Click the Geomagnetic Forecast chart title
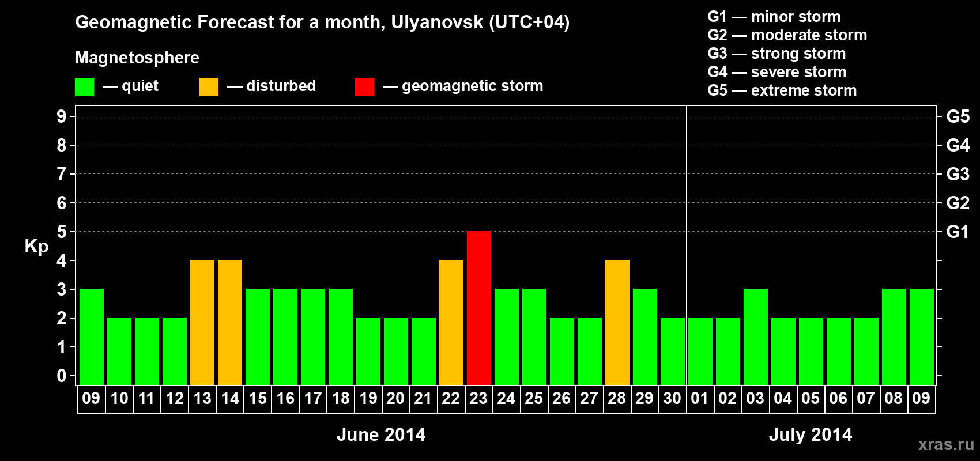The height and width of the screenshot is (461, 980). tap(322, 22)
